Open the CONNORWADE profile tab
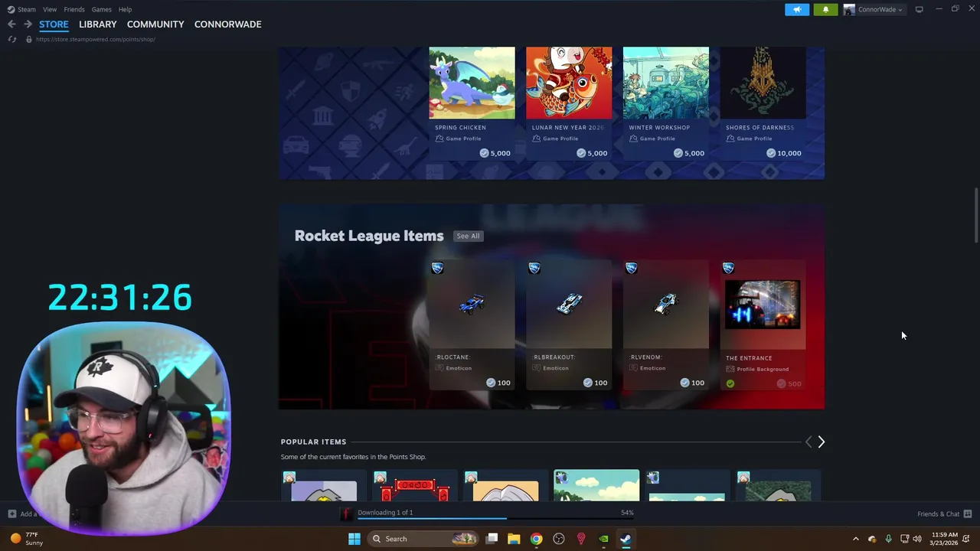 (227, 24)
